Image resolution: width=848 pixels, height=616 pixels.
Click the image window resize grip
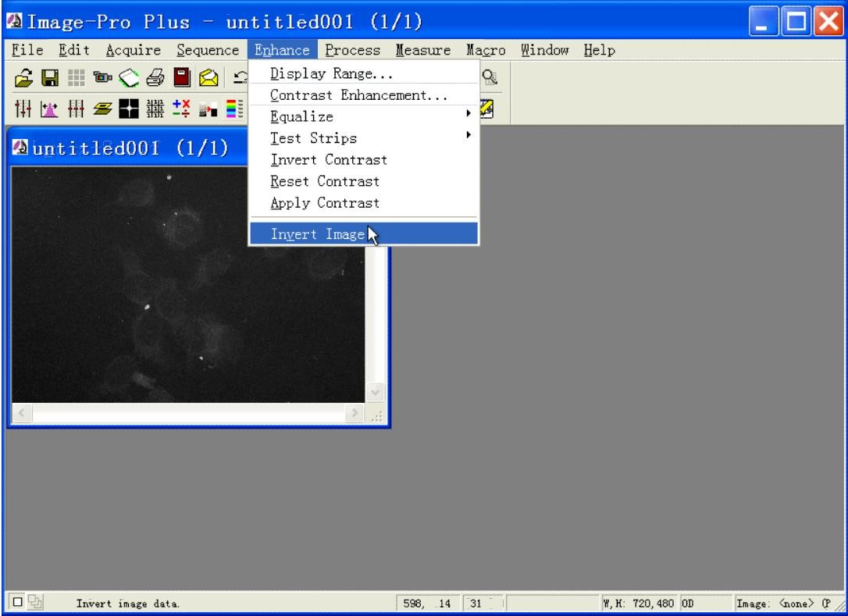[376, 415]
